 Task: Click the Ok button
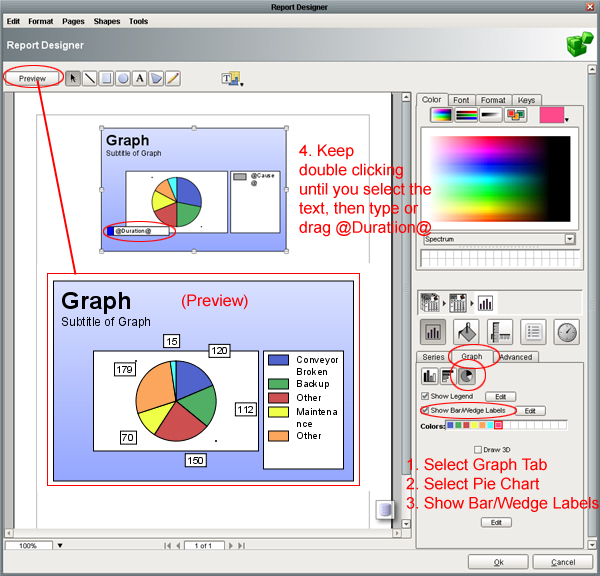pos(498,562)
